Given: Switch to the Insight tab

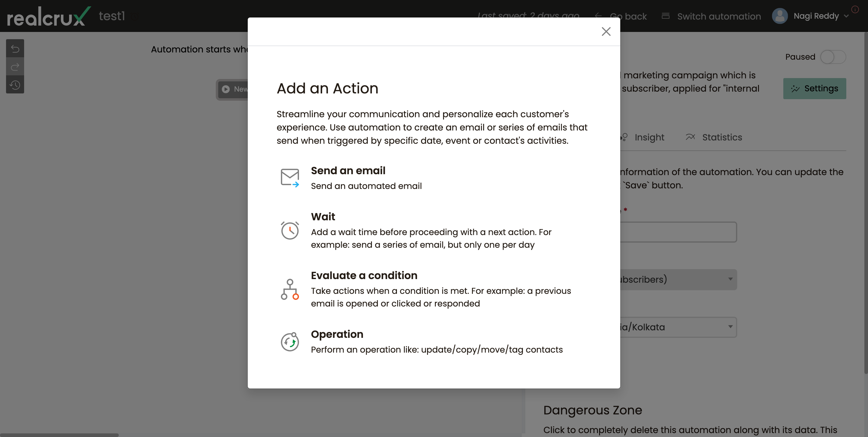Looking at the screenshot, I should tap(649, 137).
